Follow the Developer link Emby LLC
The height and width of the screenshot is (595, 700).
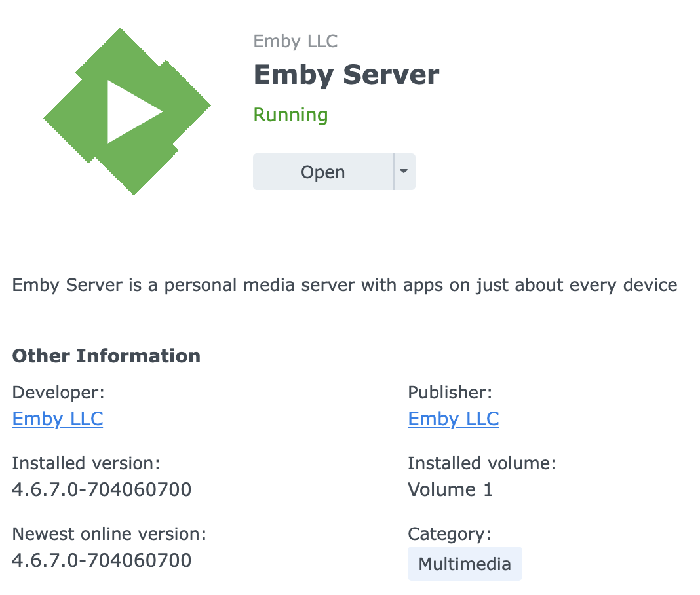coord(57,419)
